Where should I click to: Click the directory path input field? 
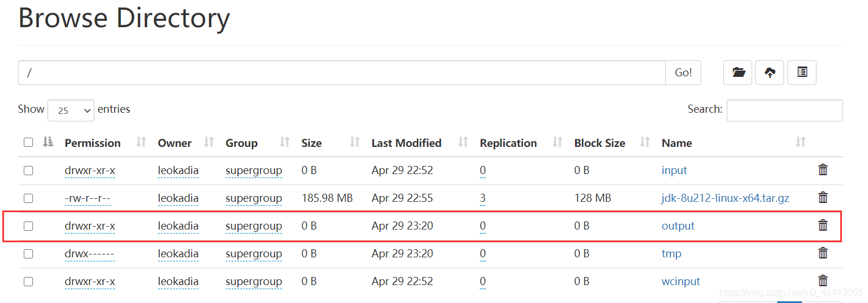pyautogui.click(x=342, y=73)
